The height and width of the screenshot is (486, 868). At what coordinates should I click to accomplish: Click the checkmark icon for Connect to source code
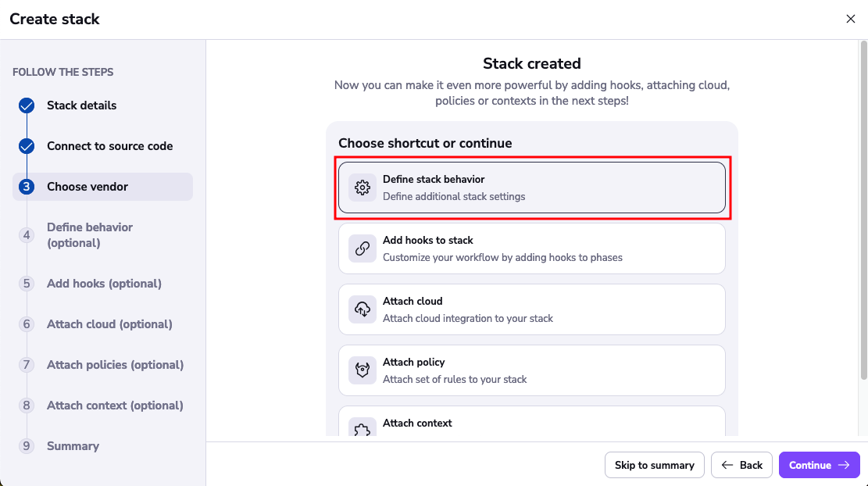(27, 146)
